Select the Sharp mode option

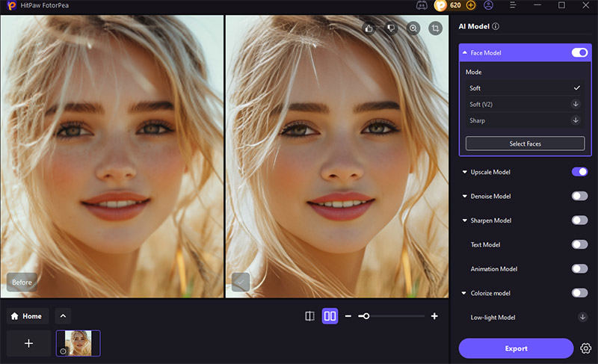point(525,120)
